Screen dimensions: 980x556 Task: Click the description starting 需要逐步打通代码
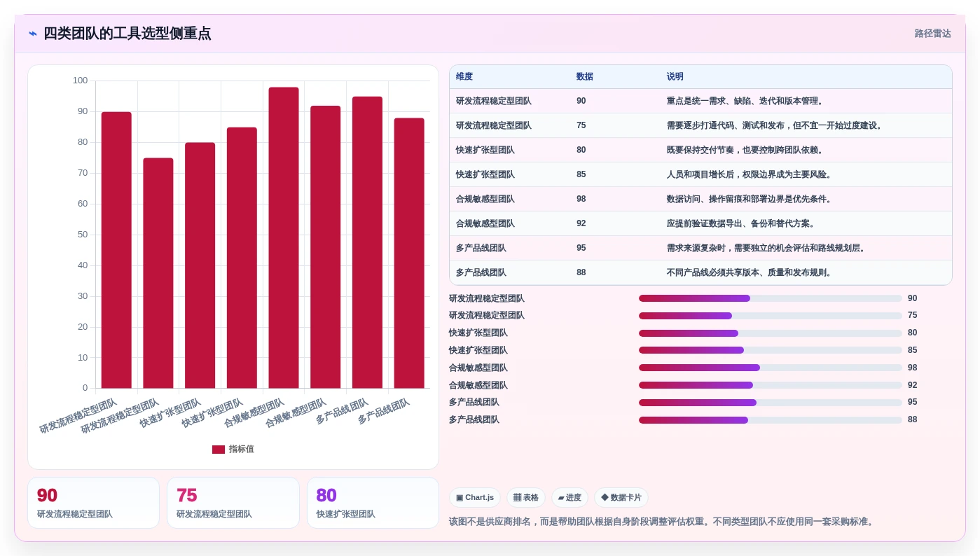pyautogui.click(x=775, y=125)
